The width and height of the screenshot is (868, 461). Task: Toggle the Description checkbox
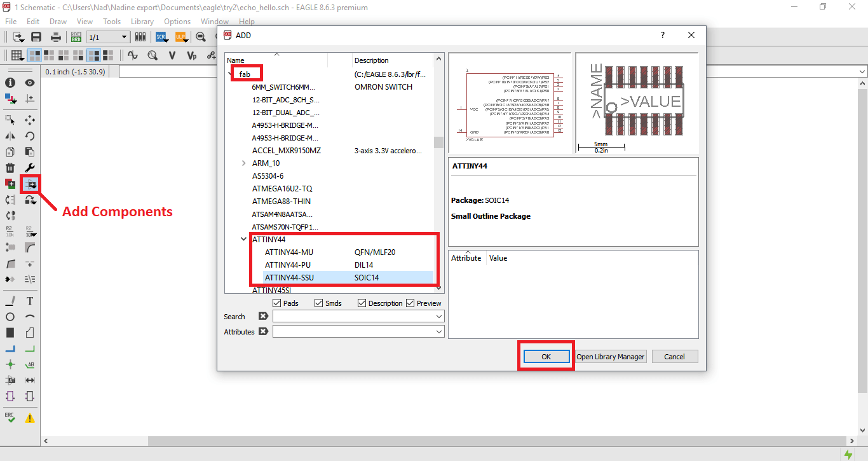click(x=362, y=303)
